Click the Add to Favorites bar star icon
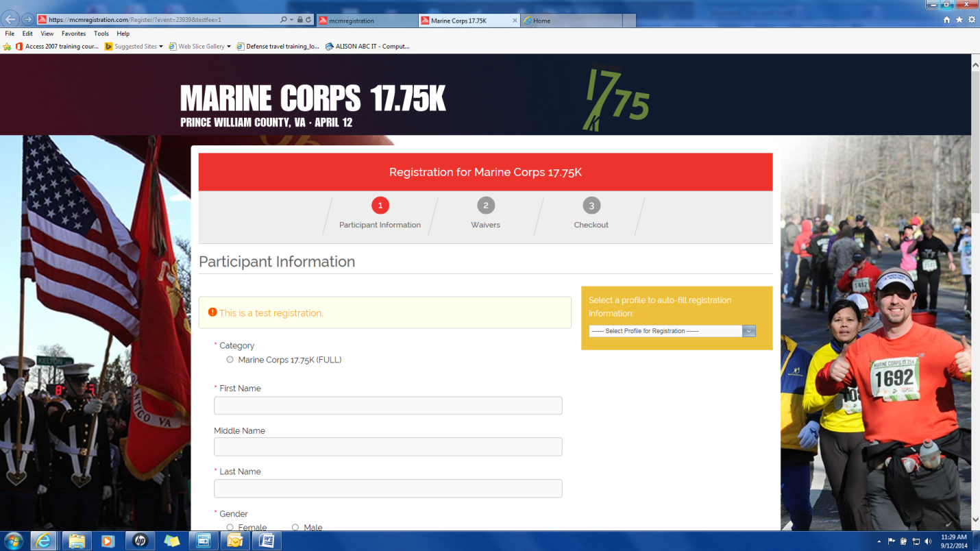Viewport: 980px width, 551px height. point(8,47)
